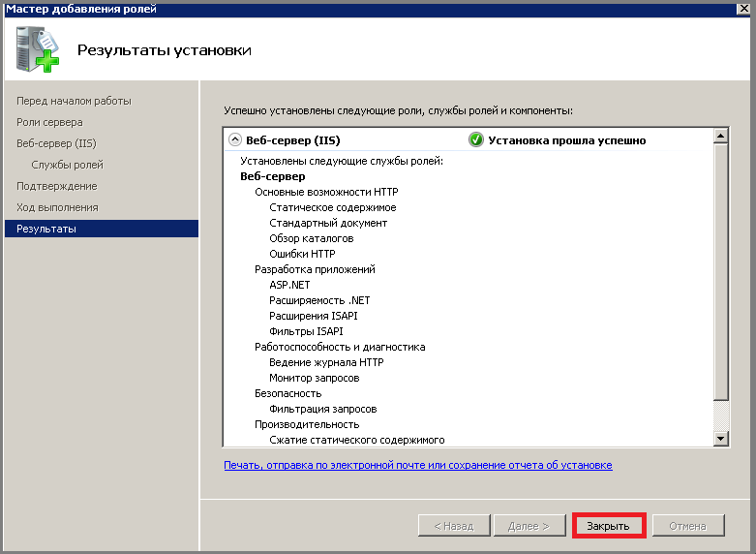The width and height of the screenshot is (756, 554).
Task: Click the green success checkmark icon
Action: (x=475, y=139)
